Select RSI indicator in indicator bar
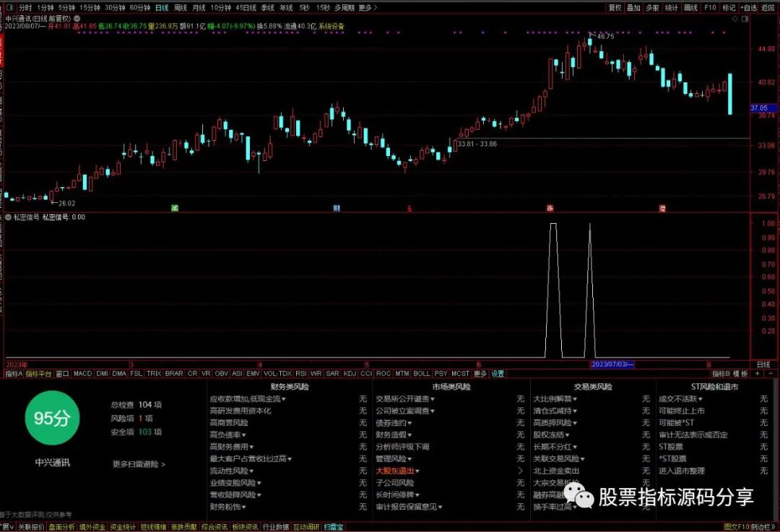Image resolution: width=780 pixels, height=532 pixels. tap(300, 373)
